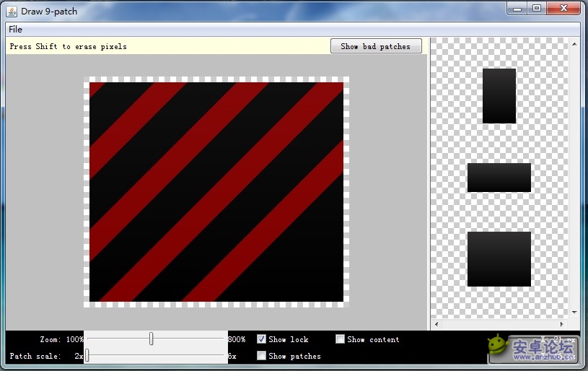Viewport: 588px width, 371px height.
Task: Select the vertically stretched preview at top
Action: (x=499, y=96)
